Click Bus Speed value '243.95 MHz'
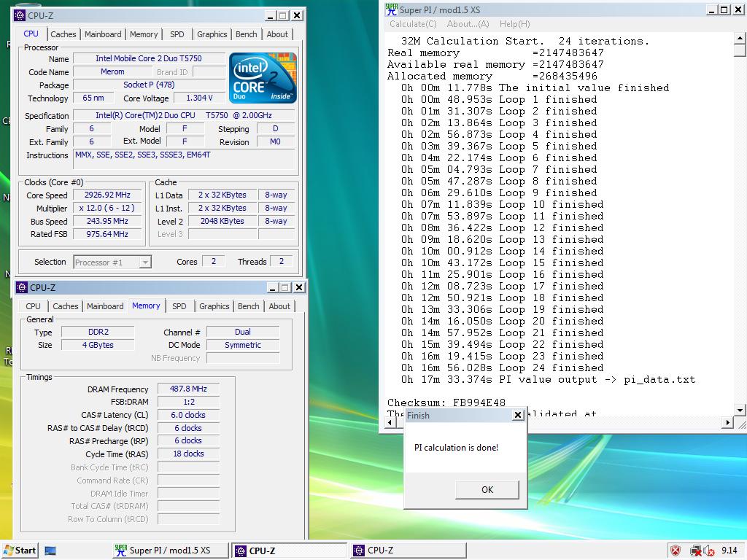 [x=107, y=222]
